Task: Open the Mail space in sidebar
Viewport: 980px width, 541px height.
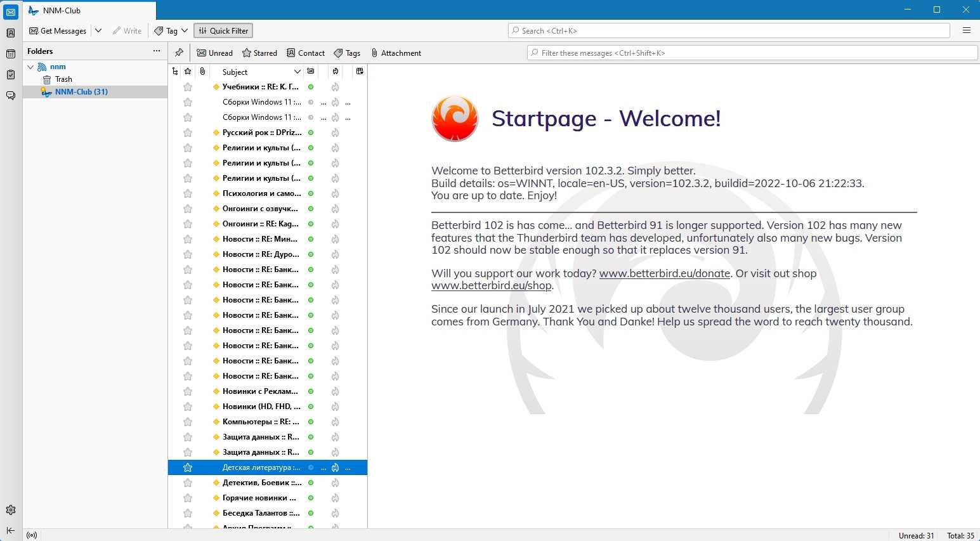Action: click(11, 12)
